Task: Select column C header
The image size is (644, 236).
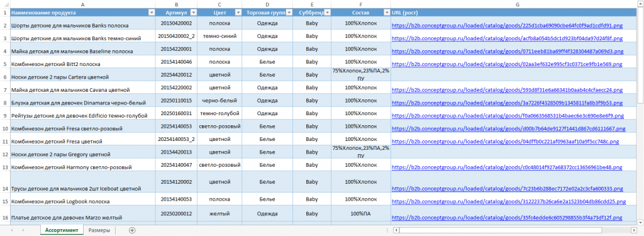Action: click(219, 4)
